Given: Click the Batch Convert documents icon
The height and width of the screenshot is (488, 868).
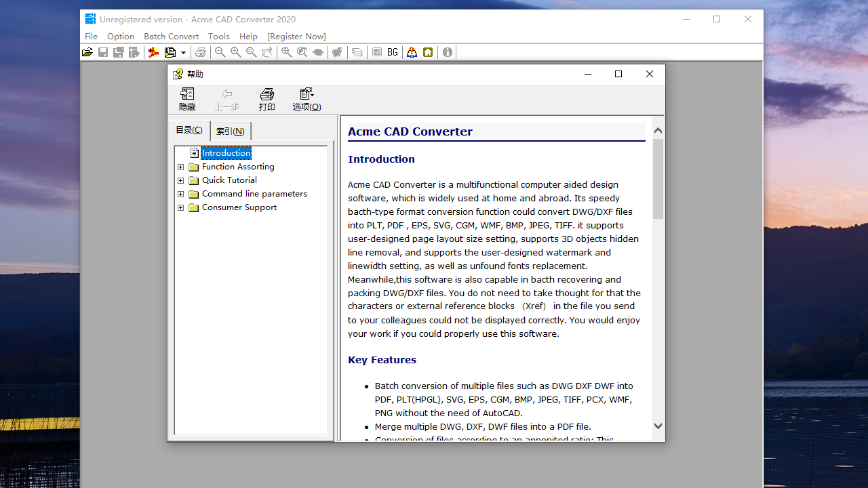Looking at the screenshot, I should (x=170, y=52).
